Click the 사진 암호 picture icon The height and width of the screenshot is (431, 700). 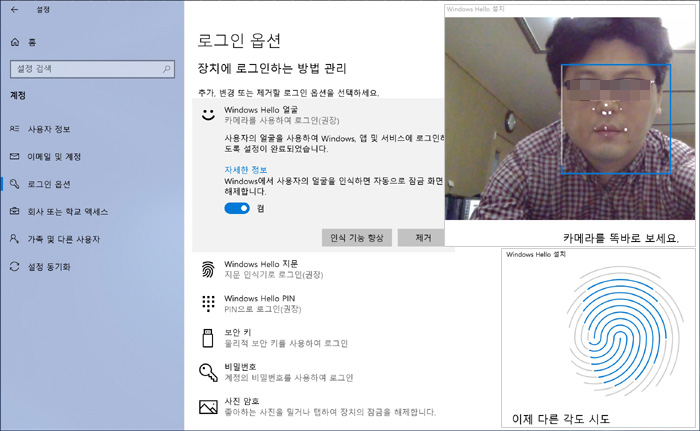click(208, 406)
